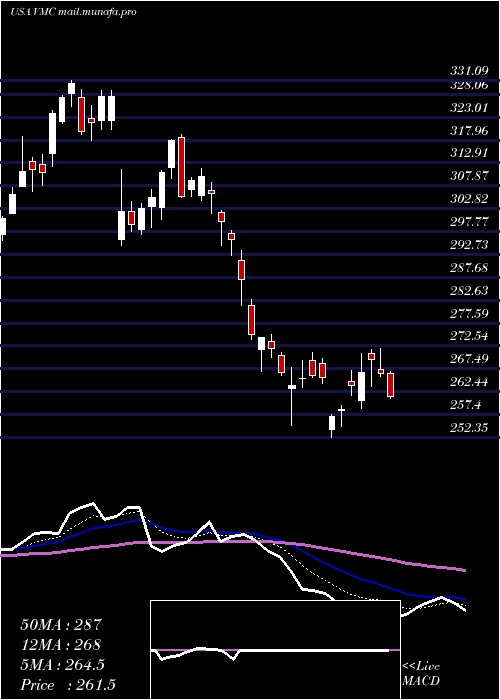Select the 328.06 price label

pyautogui.click(x=468, y=84)
